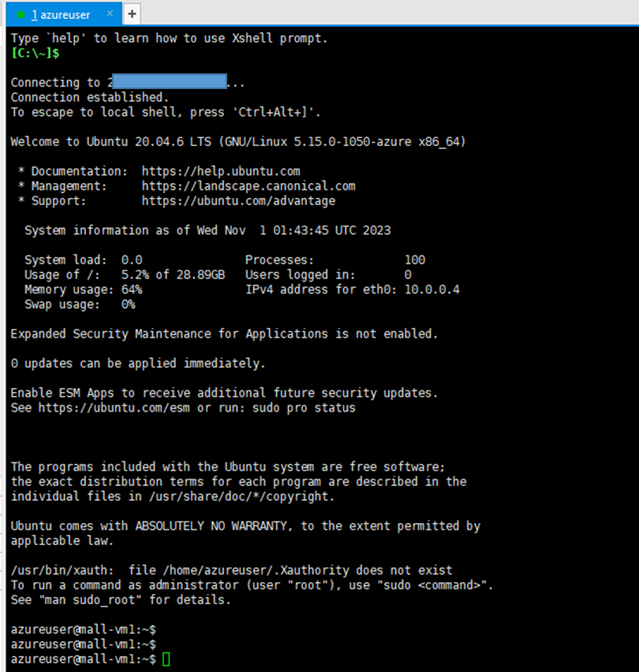This screenshot has height=672, width=639.
Task: Click the 'Welcome to Ubuntu 20.04.6 LTS' line
Action: pyautogui.click(x=238, y=142)
